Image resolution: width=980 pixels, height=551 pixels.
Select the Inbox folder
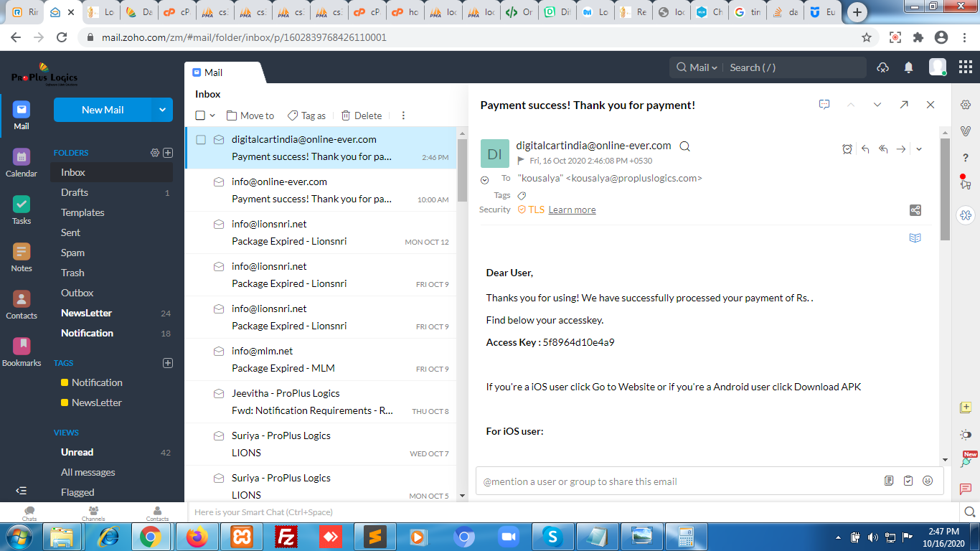tap(111, 172)
